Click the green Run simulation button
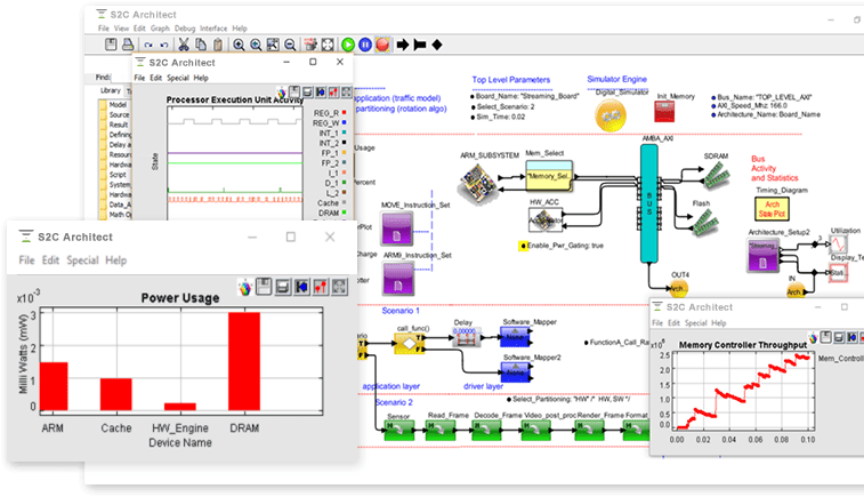Image resolution: width=864 pixels, height=497 pixels. point(348,45)
